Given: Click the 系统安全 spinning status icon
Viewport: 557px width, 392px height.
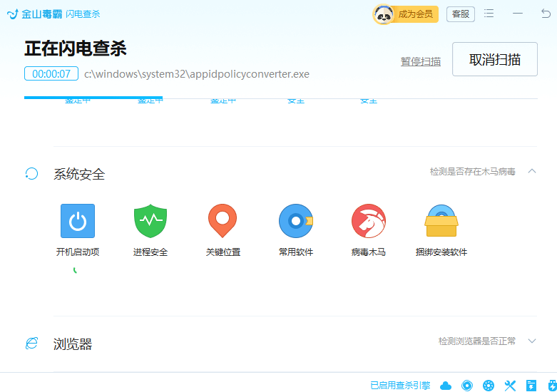Looking at the screenshot, I should (x=31, y=174).
